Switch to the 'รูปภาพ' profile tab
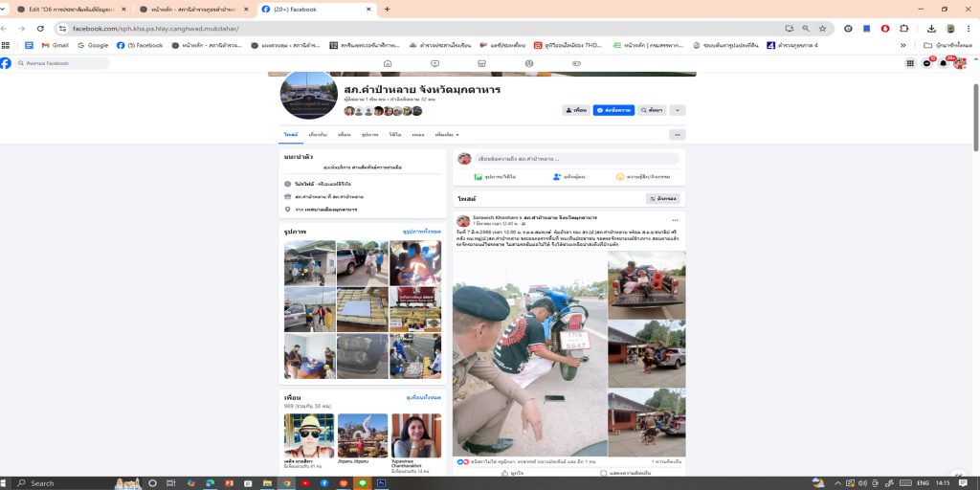Screen dimensions: 980x490 coord(369,135)
